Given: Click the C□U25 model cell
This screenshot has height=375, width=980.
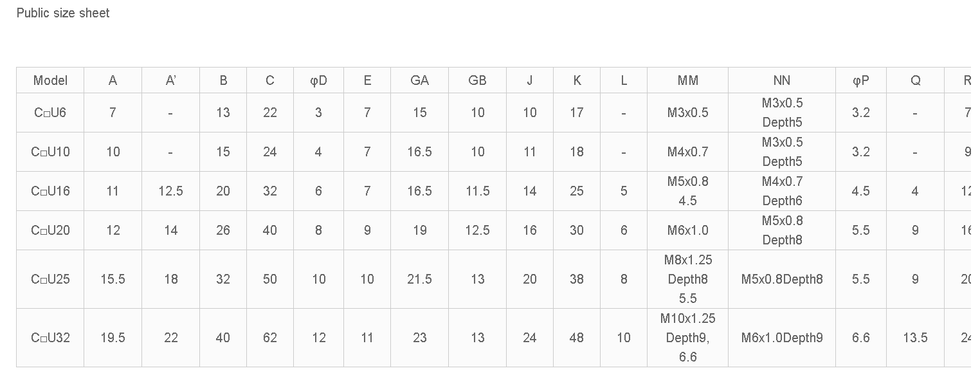Looking at the screenshot, I should click(50, 279).
